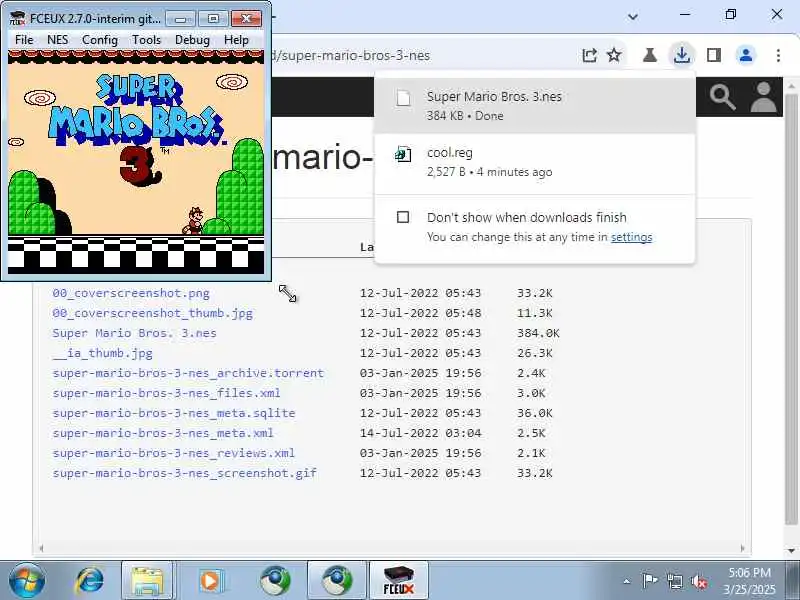Open the Windows Start button
Screen dimensions: 800x600
tap(27, 580)
